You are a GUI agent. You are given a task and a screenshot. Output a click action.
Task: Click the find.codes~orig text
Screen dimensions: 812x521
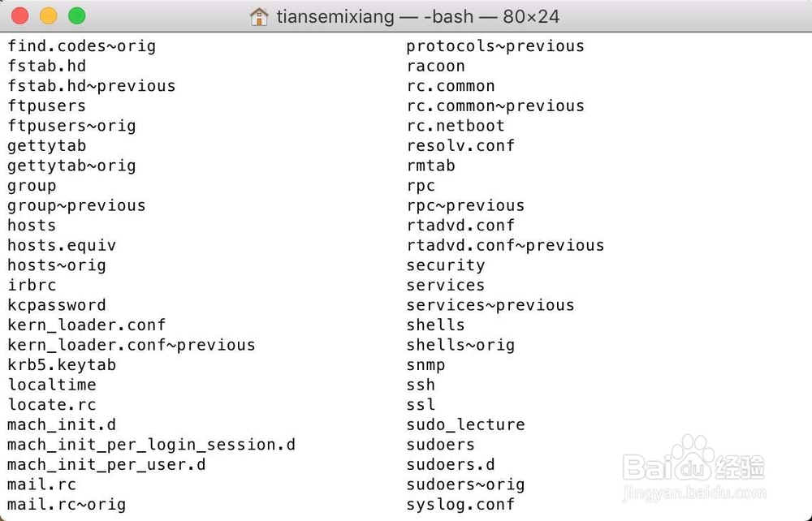click(81, 46)
